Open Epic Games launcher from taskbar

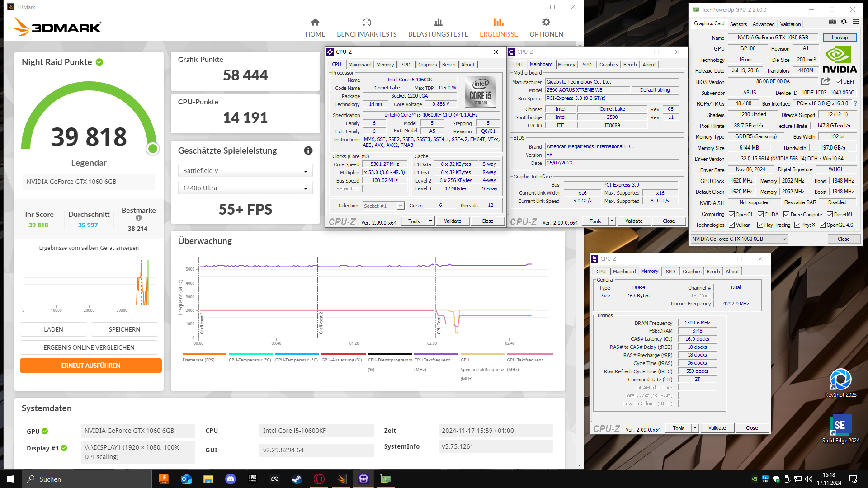252,479
